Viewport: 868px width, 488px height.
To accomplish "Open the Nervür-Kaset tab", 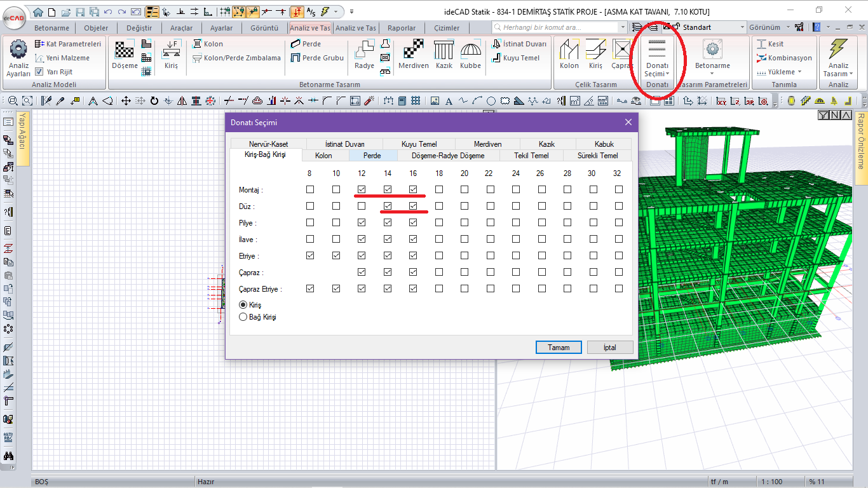I will click(268, 144).
